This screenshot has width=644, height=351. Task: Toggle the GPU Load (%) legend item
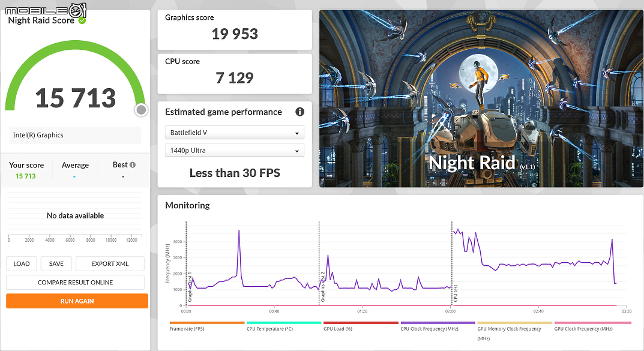click(x=361, y=326)
